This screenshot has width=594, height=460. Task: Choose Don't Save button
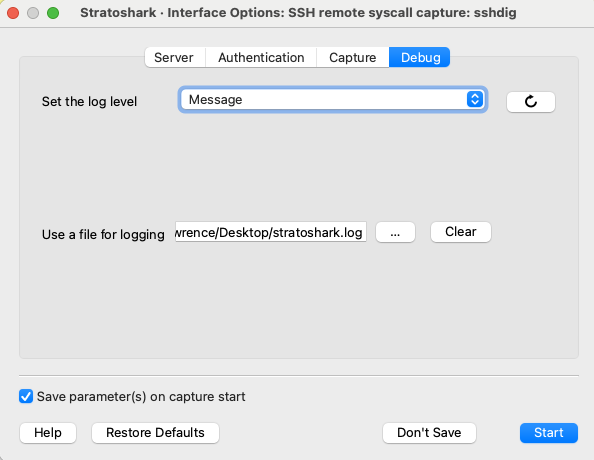click(429, 433)
